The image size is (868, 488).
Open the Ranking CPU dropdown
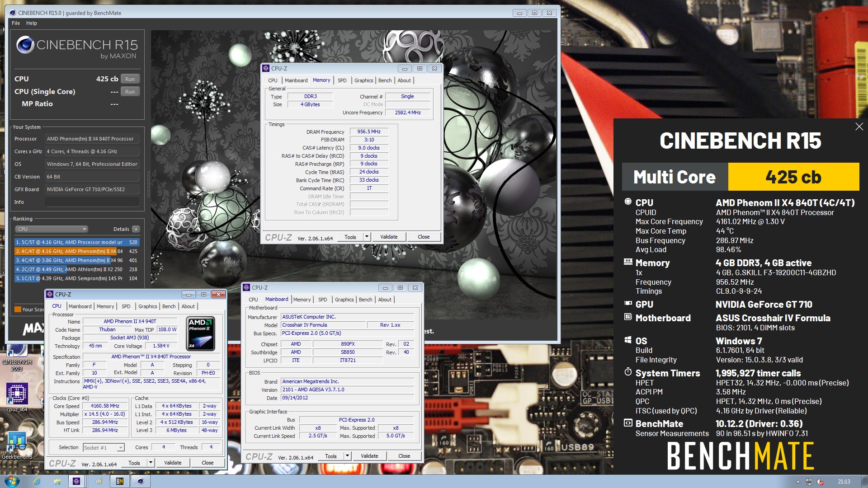pyautogui.click(x=52, y=229)
